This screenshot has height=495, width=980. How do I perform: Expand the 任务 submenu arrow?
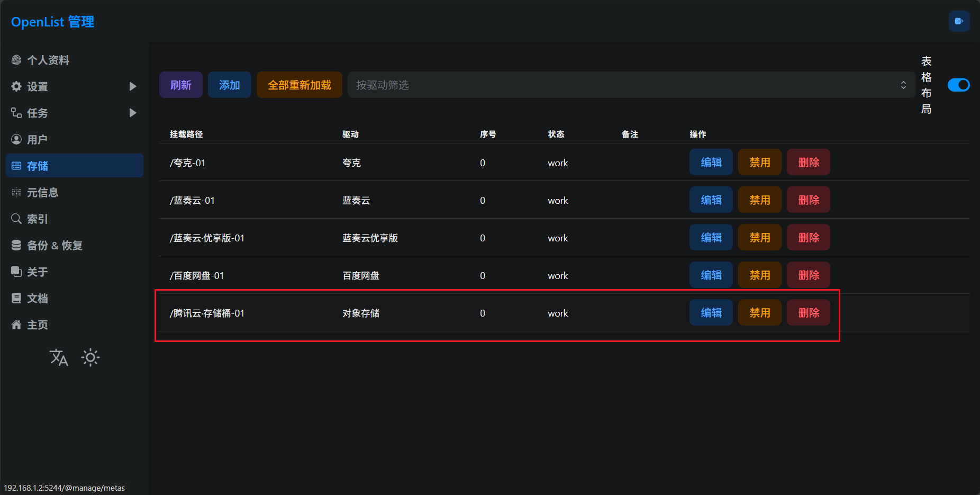click(x=133, y=113)
